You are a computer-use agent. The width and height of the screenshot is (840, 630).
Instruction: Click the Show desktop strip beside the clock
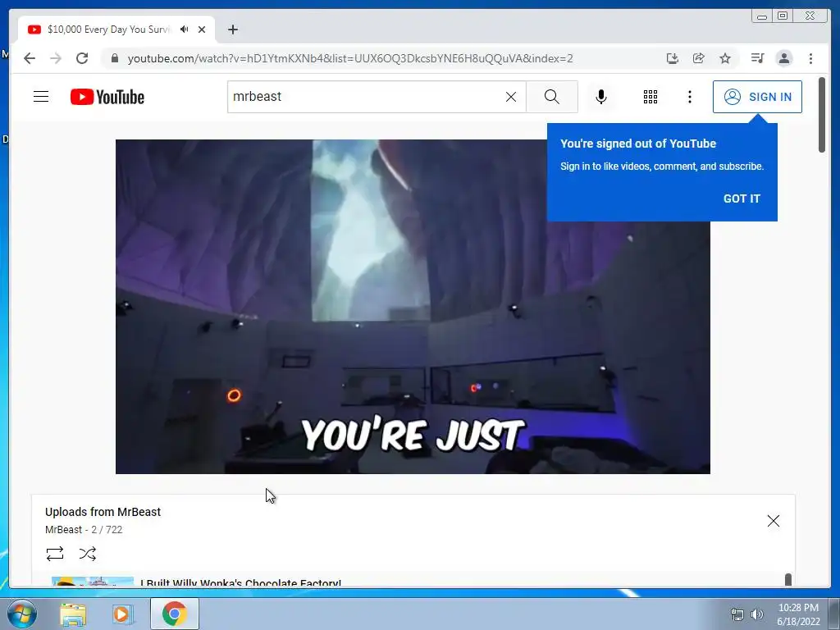pyautogui.click(x=834, y=614)
